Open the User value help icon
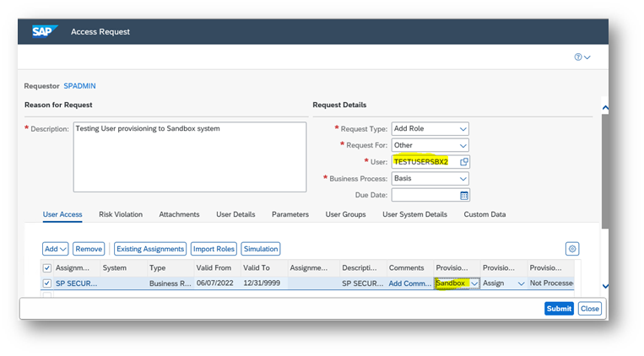This screenshot has height=356, width=644. [463, 161]
